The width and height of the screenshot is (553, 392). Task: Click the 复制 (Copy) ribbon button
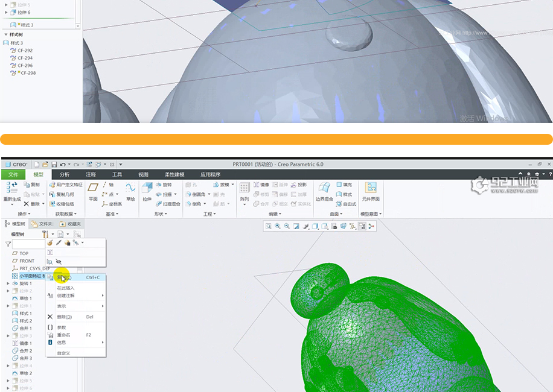click(32, 185)
